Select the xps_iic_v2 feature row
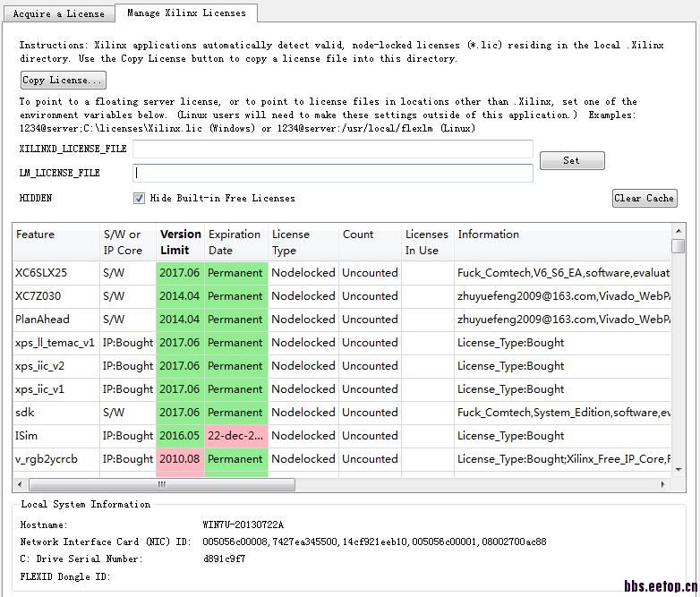Screen dimensions: 700x597 (342, 366)
